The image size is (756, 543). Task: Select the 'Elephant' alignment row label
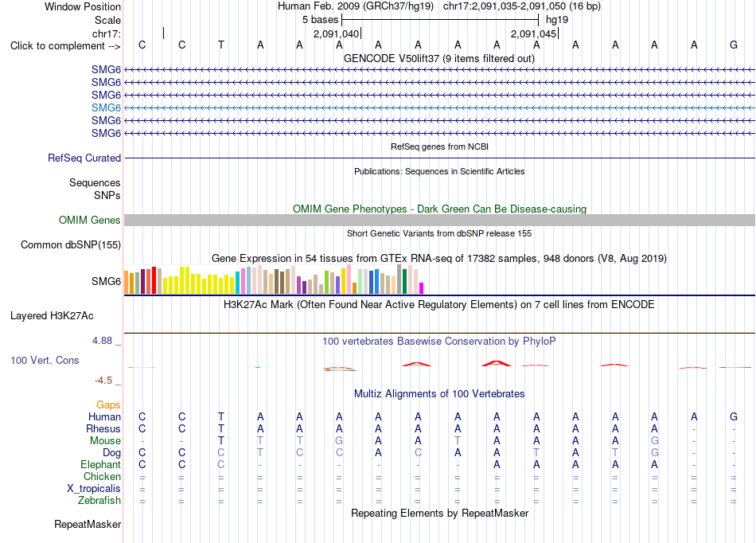click(100, 465)
